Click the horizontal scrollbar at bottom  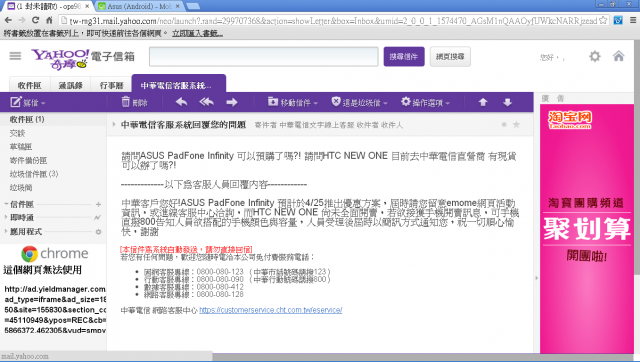(424, 357)
